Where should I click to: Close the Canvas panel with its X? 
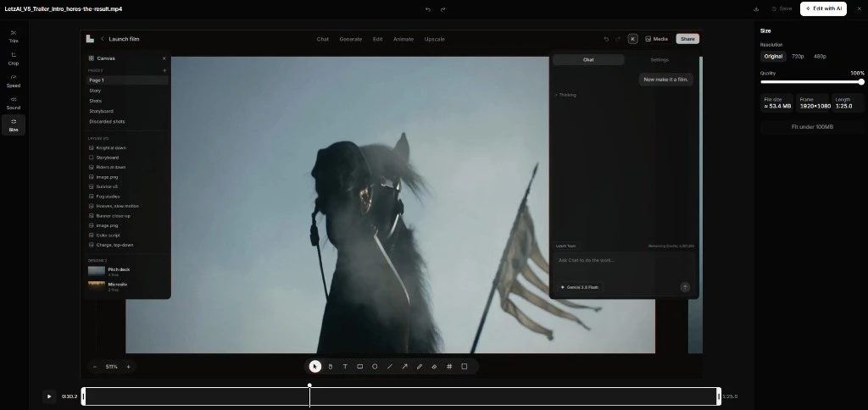tap(164, 58)
